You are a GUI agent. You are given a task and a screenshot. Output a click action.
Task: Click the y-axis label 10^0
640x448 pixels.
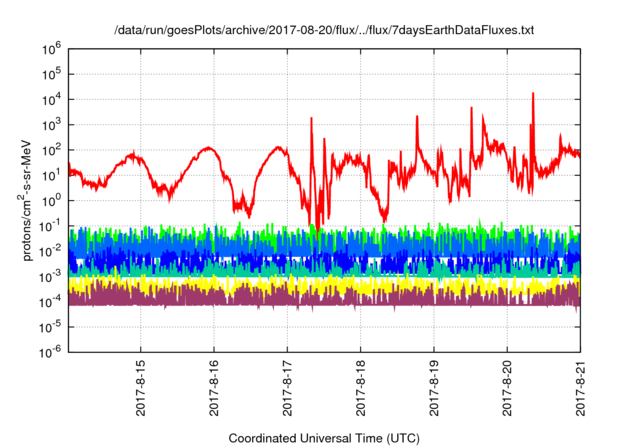tap(51, 201)
